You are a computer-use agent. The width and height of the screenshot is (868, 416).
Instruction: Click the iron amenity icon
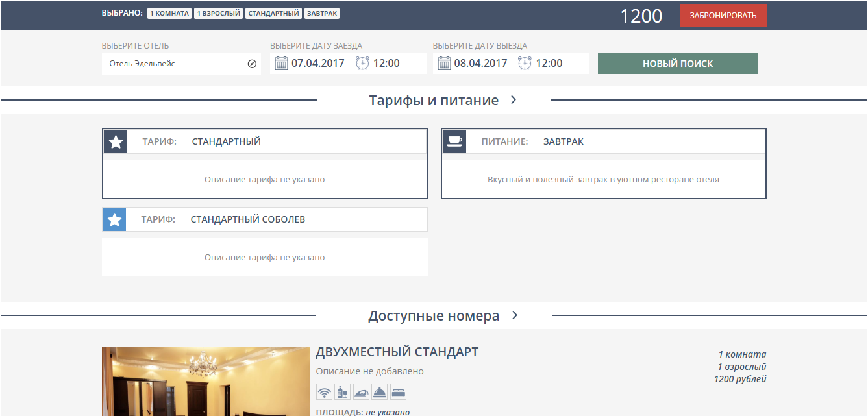pos(361,392)
